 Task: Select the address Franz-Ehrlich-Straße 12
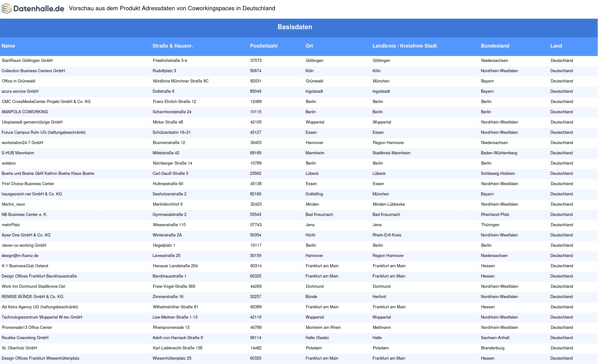[174, 102]
